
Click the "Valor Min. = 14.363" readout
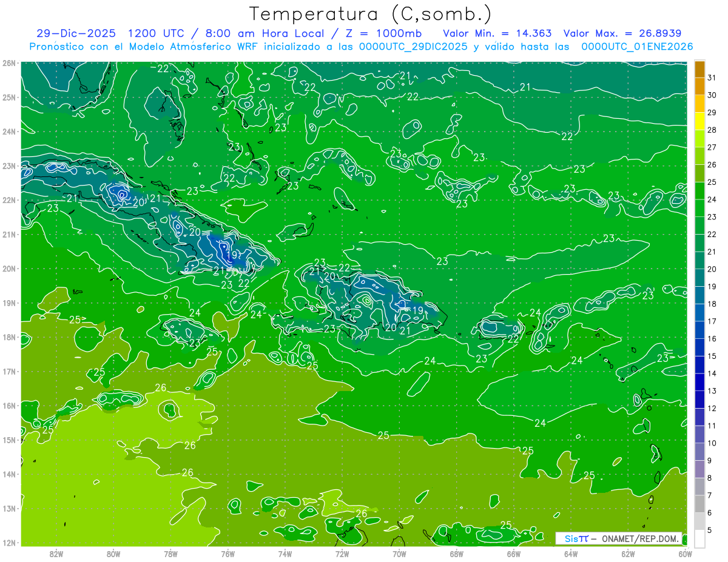[497, 33]
